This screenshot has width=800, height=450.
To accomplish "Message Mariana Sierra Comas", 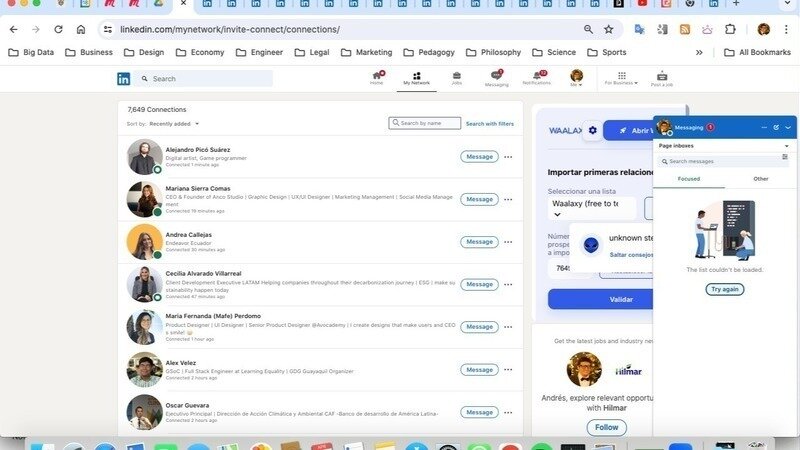I will click(479, 199).
